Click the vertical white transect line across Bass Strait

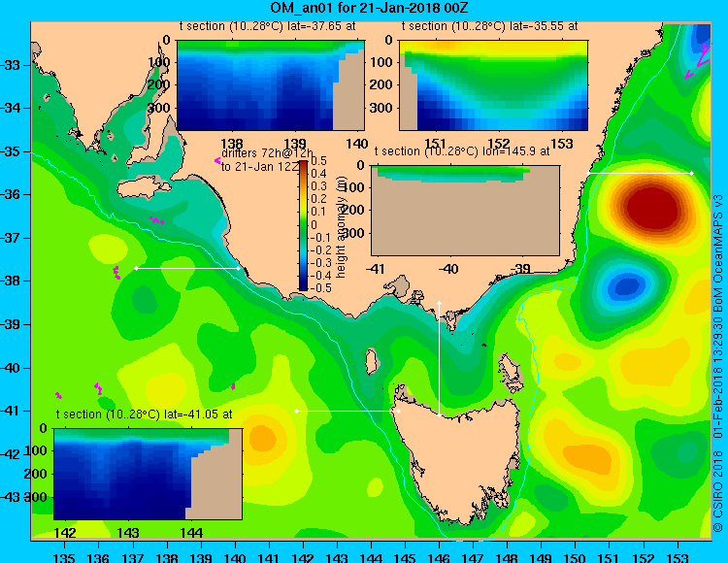coord(439,359)
